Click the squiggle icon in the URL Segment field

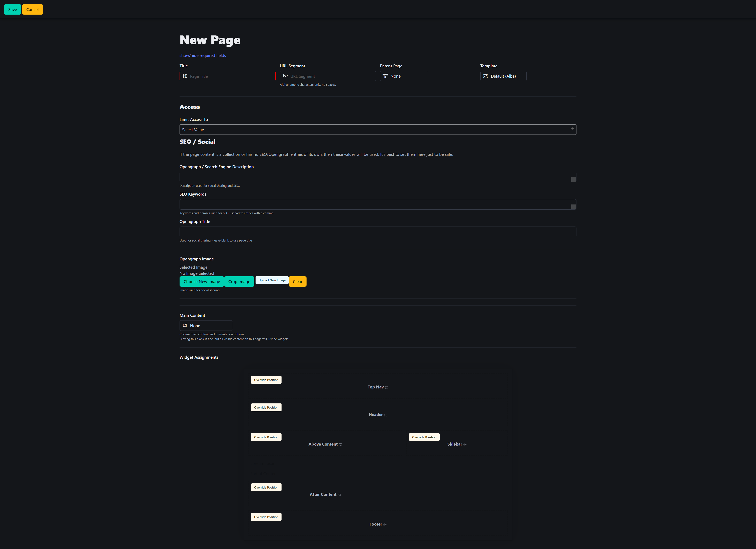[285, 76]
